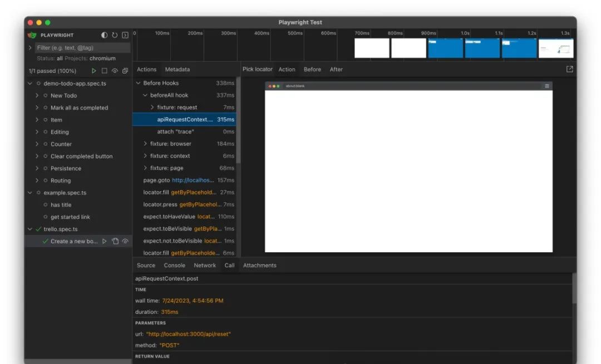Select the expect.toBeVisible action
This screenshot has width=601, height=364.
click(x=184, y=229)
